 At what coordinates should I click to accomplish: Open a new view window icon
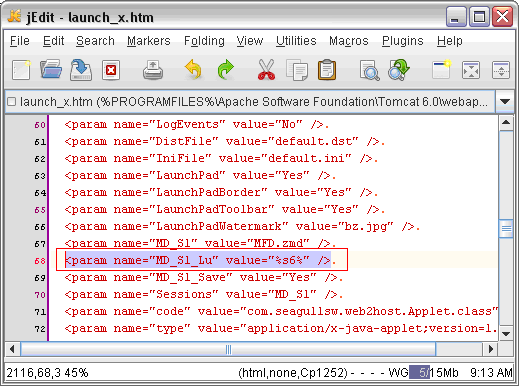[441, 69]
